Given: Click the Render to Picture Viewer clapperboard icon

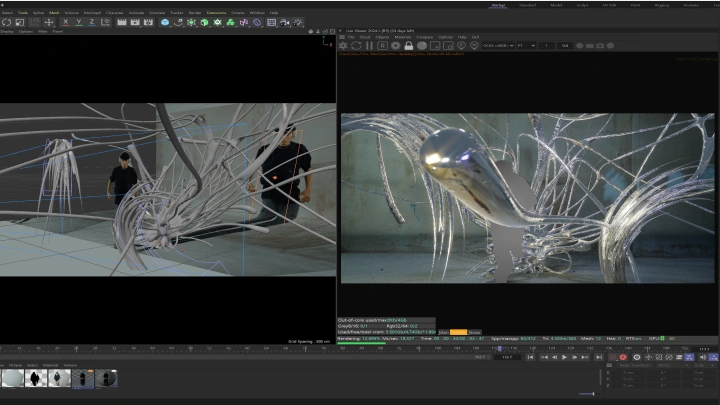Looking at the screenshot, I should coord(134,22).
